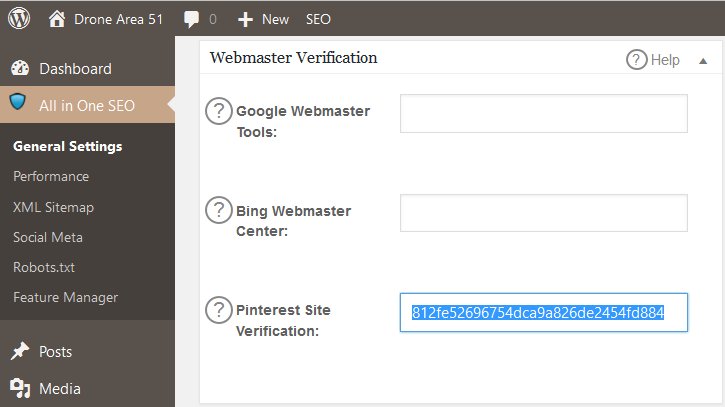The width and height of the screenshot is (725, 407).
Task: Focus the Bing Webmaster Center field
Action: coord(544,213)
